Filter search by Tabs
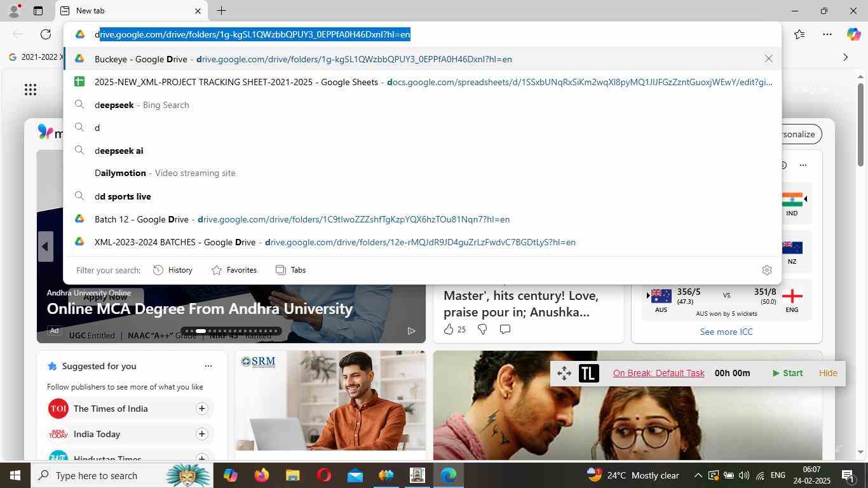Image resolution: width=868 pixels, height=488 pixels. pyautogui.click(x=290, y=270)
